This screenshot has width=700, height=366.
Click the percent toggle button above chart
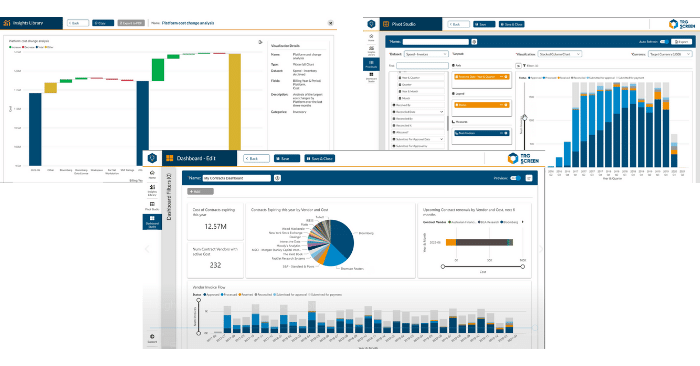[x=518, y=66]
